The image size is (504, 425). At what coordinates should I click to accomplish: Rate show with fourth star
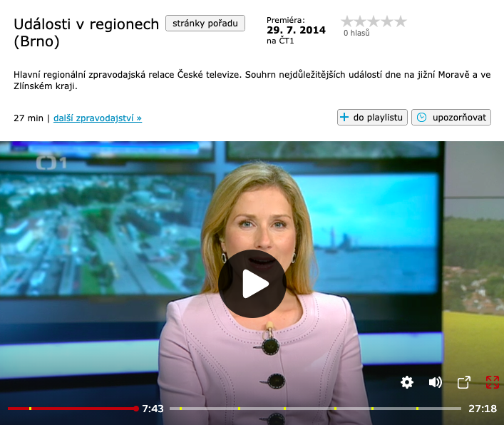click(387, 21)
